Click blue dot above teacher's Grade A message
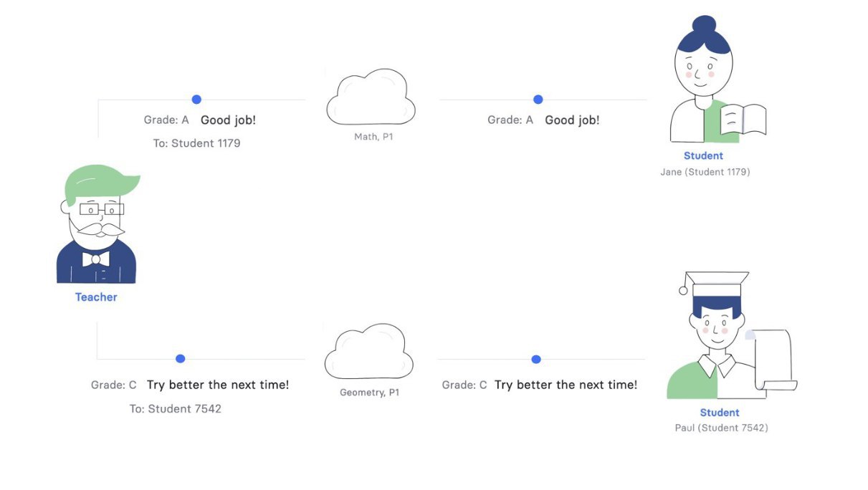 click(196, 100)
